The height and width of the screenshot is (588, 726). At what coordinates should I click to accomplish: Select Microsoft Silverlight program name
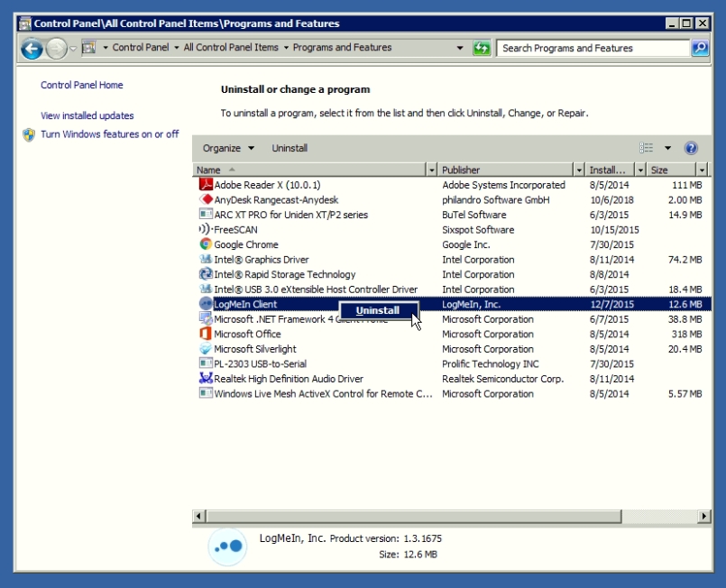tap(255, 349)
